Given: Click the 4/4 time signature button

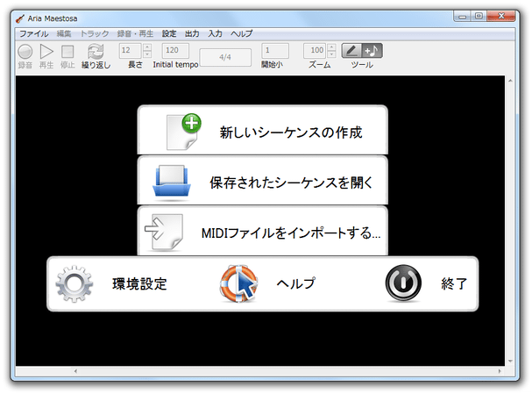Looking at the screenshot, I should tap(225, 57).
